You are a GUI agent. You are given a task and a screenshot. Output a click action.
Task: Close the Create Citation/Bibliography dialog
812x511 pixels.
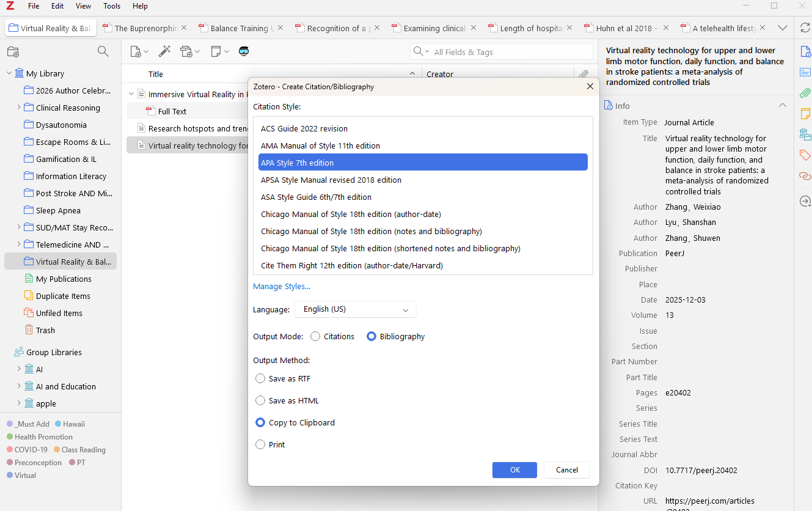click(x=590, y=87)
